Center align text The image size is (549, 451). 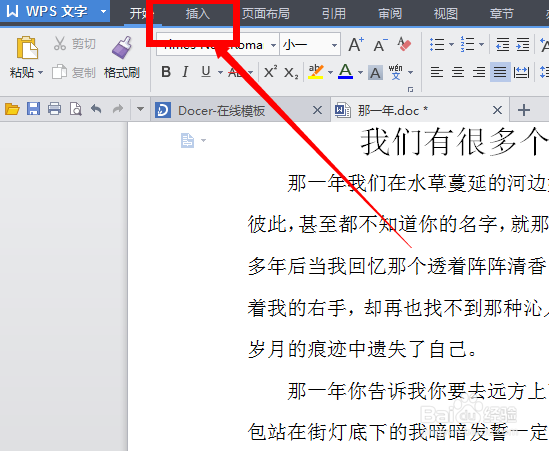point(458,72)
